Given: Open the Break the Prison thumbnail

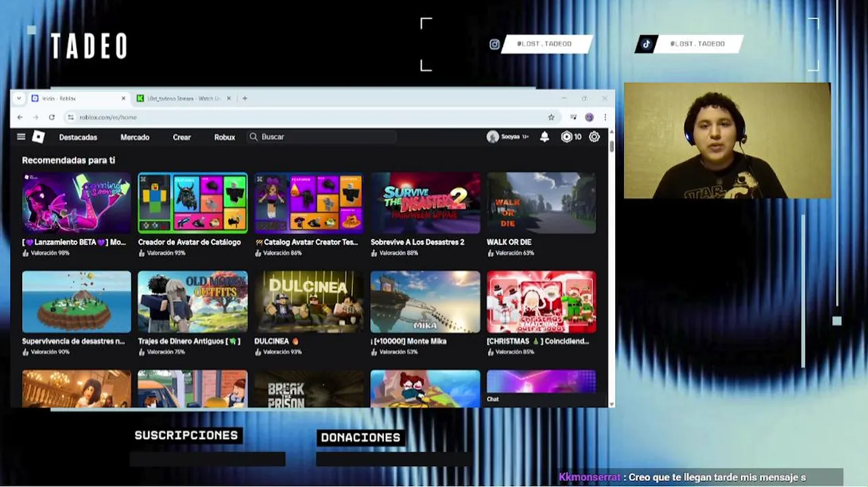Looking at the screenshot, I should 309,388.
